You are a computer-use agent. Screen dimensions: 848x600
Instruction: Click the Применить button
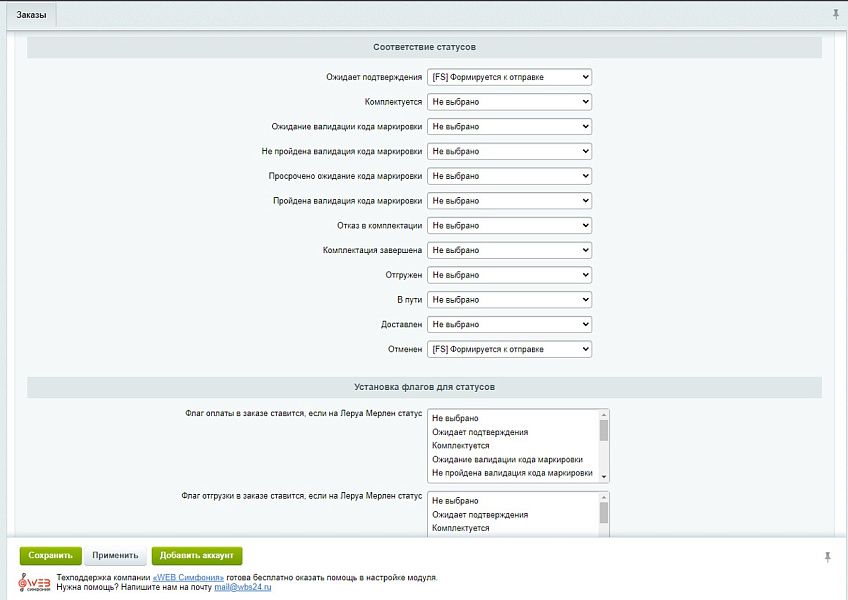pyautogui.click(x=115, y=556)
